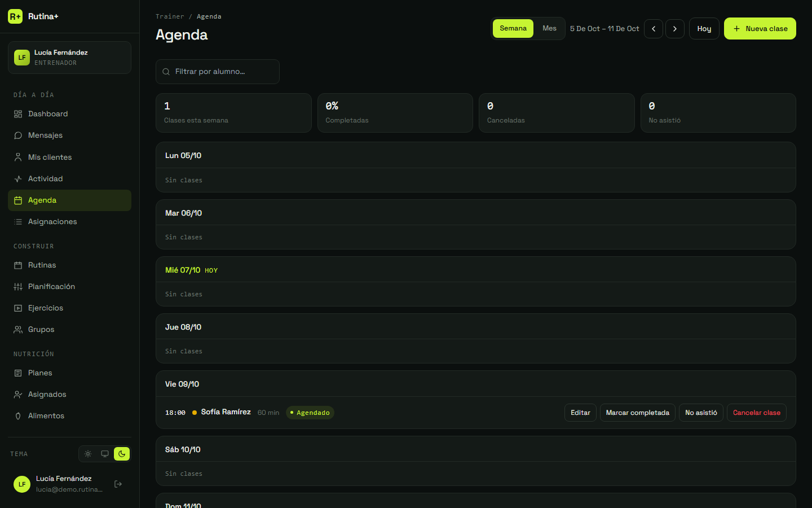
Task: Navigate to Rutinas
Action: tap(69, 265)
